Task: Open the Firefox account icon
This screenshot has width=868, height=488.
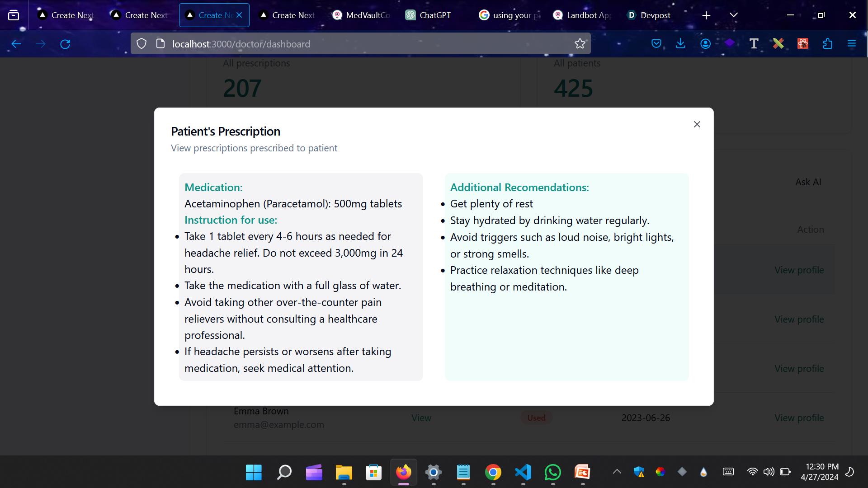Action: pos(705,44)
